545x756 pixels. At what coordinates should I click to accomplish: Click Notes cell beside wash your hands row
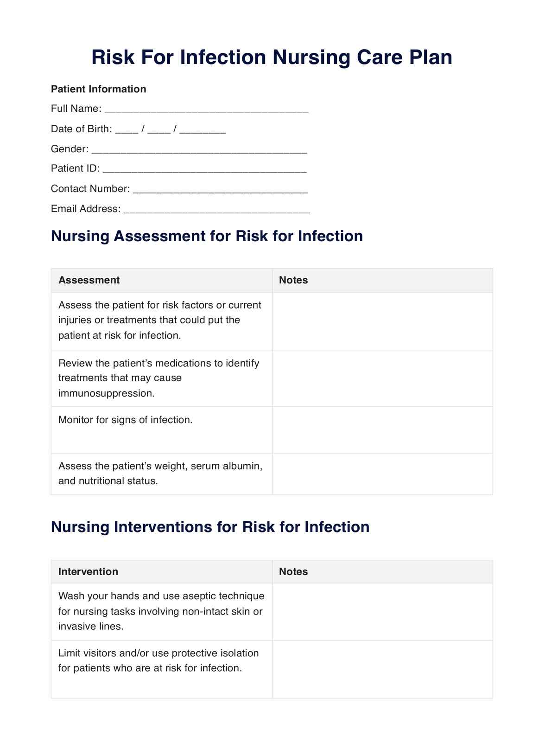tap(382, 611)
